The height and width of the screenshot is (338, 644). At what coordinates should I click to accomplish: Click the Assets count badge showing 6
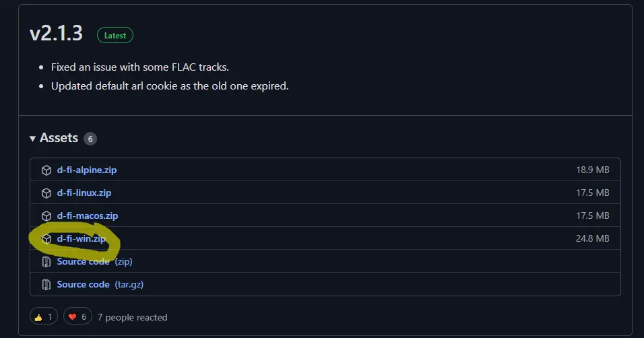90,139
